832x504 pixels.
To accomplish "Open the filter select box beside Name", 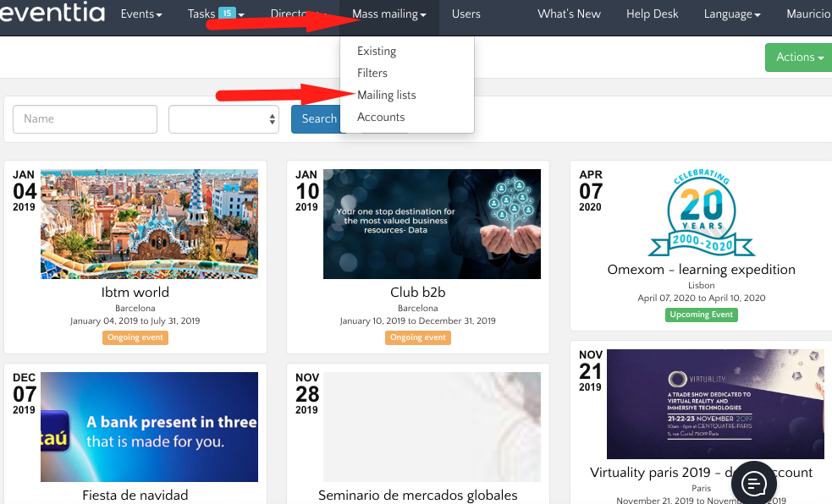I will [224, 119].
